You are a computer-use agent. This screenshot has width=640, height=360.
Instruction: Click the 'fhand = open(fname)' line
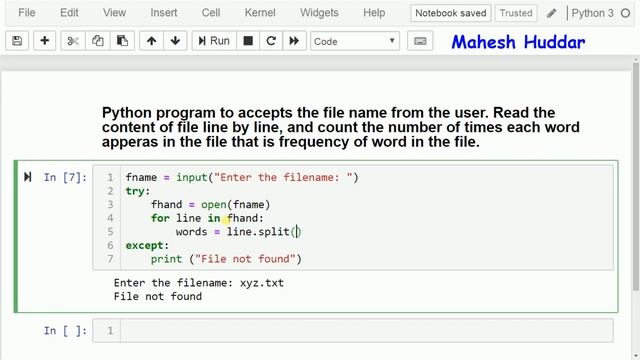click(210, 204)
